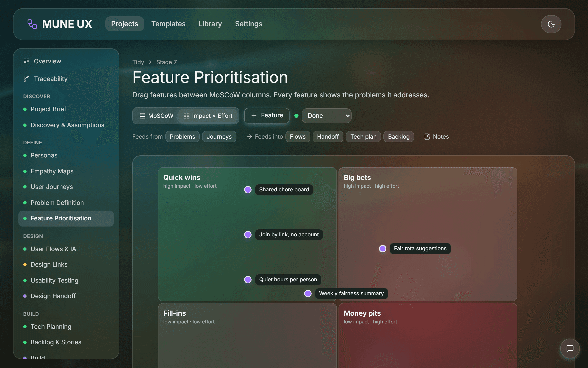
Task: Open the Templates tab
Action: pos(168,24)
